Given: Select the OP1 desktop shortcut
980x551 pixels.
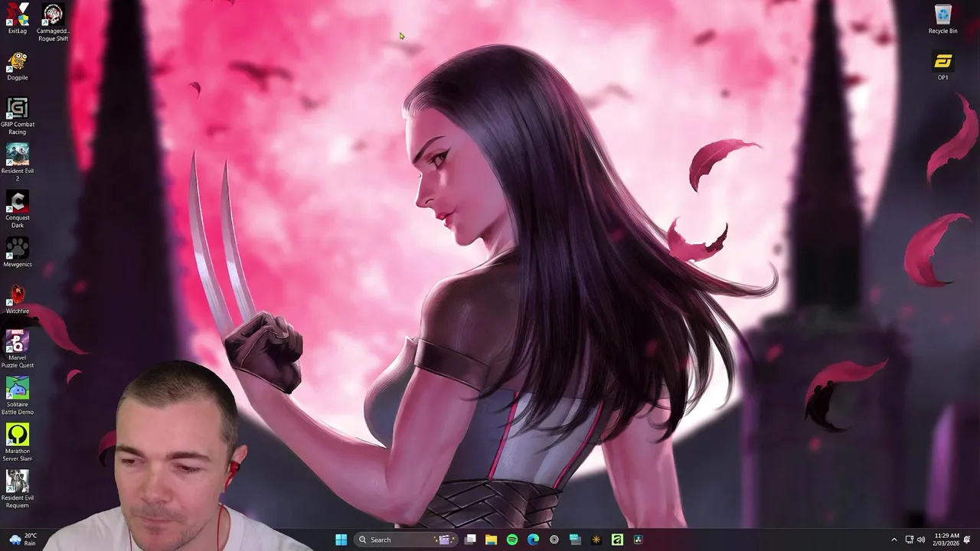Looking at the screenshot, I should click(942, 66).
